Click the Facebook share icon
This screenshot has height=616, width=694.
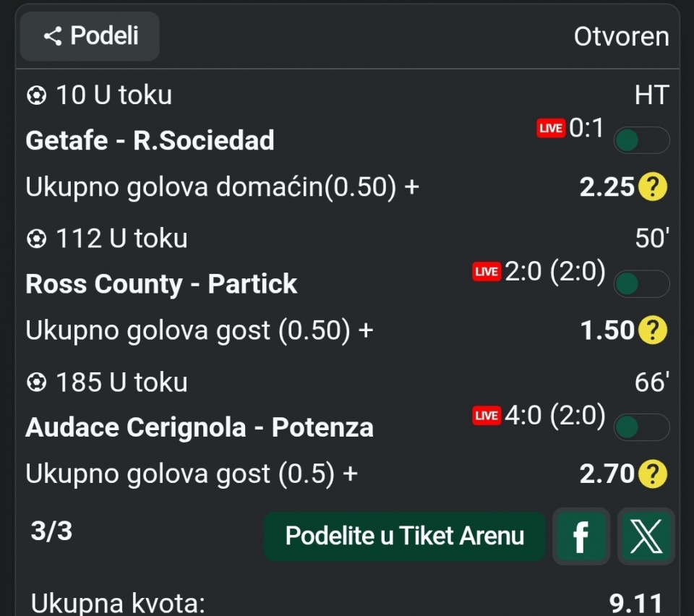[x=579, y=536]
